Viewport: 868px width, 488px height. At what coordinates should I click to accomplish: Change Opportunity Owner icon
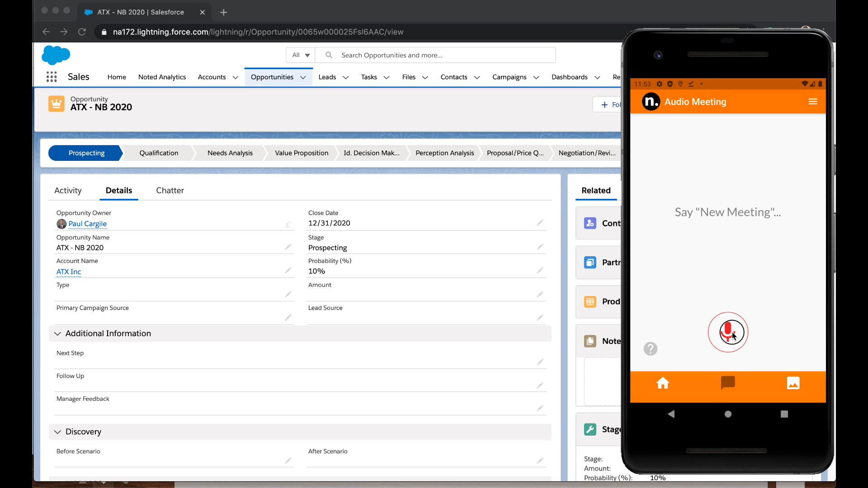point(288,224)
